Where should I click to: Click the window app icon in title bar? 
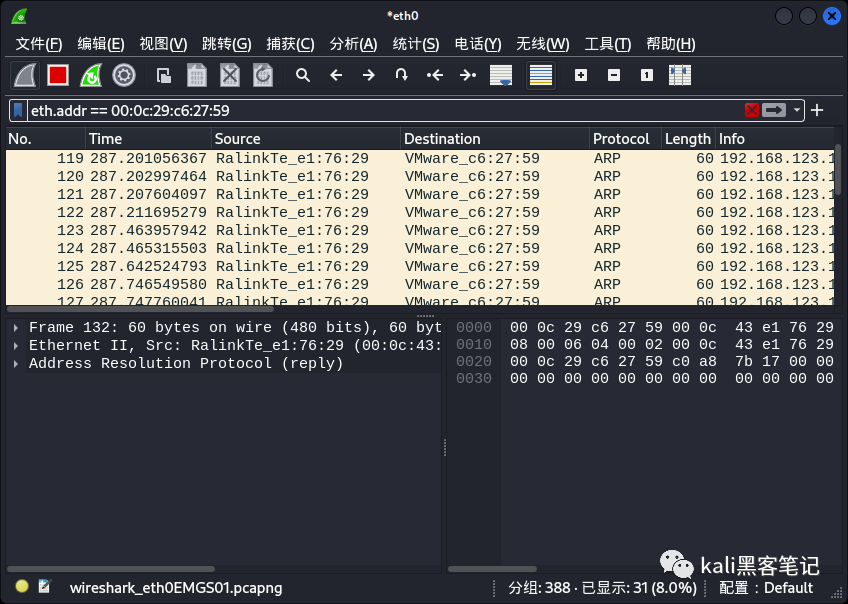pos(19,16)
